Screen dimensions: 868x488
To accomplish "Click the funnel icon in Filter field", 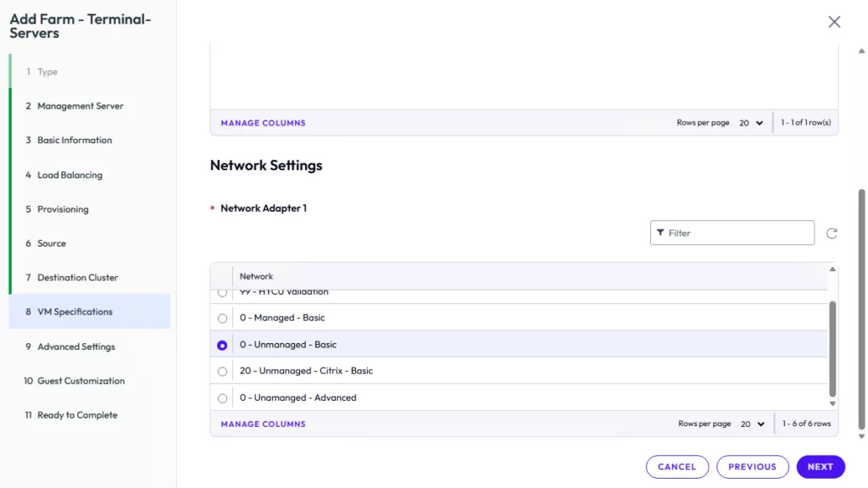I will 660,233.
